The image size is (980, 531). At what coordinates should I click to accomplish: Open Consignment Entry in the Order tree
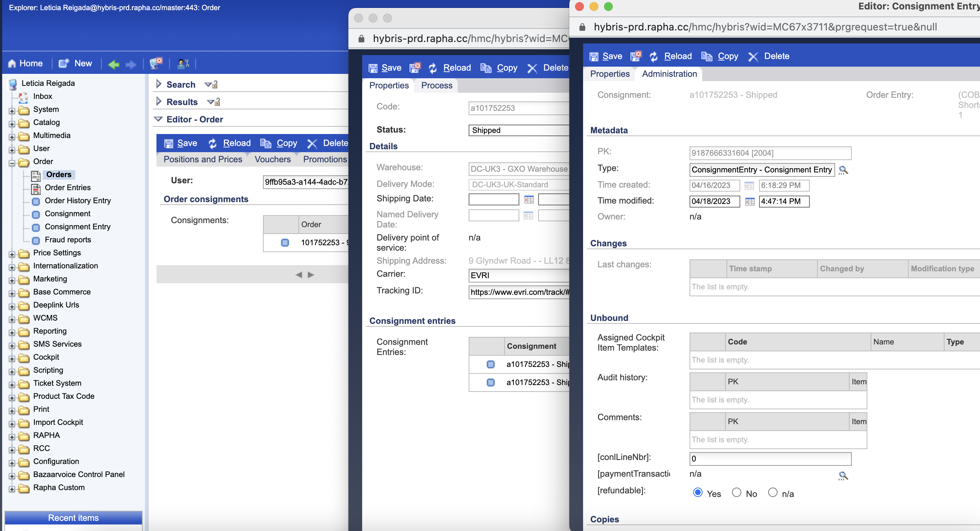[x=77, y=227]
